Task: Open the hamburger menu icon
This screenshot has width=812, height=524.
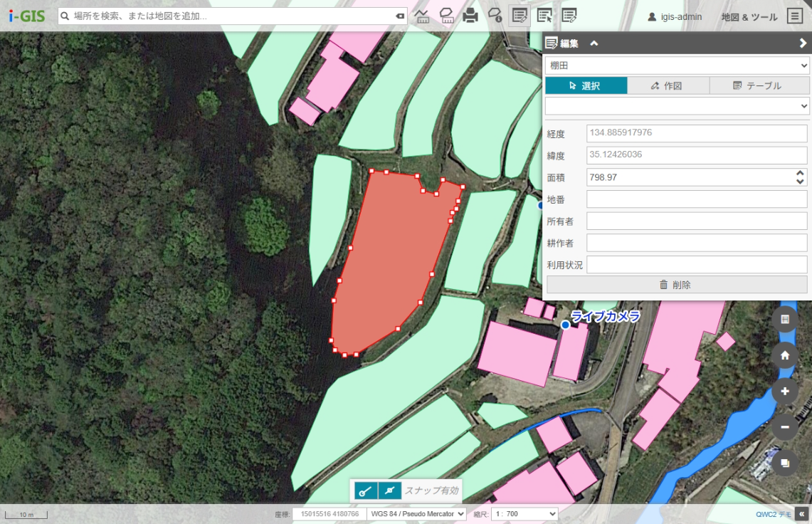Action: [795, 16]
